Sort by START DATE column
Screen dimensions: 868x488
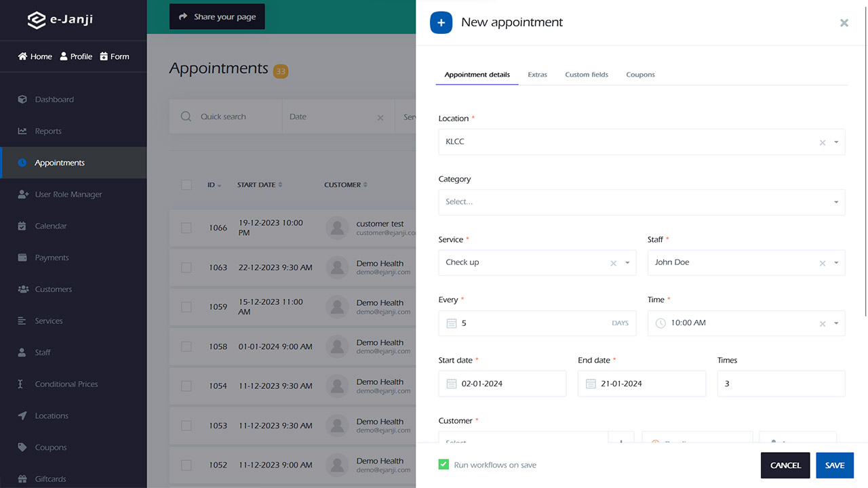[260, 184]
